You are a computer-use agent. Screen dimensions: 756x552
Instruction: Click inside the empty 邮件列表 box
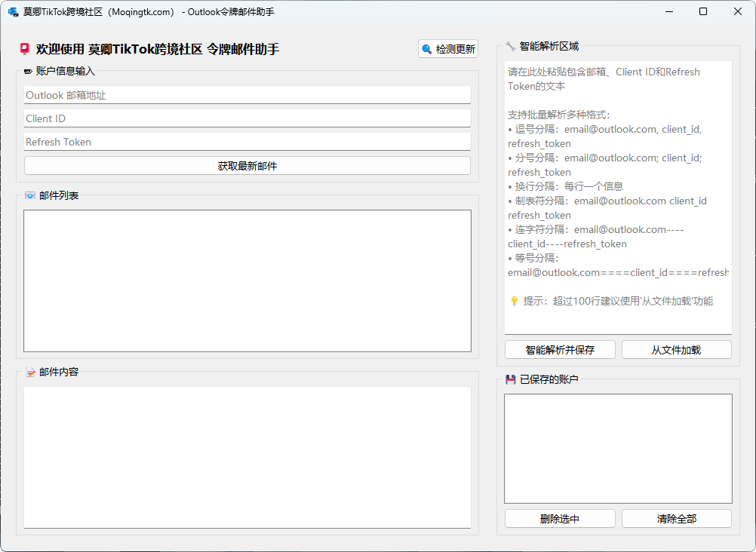coord(247,281)
